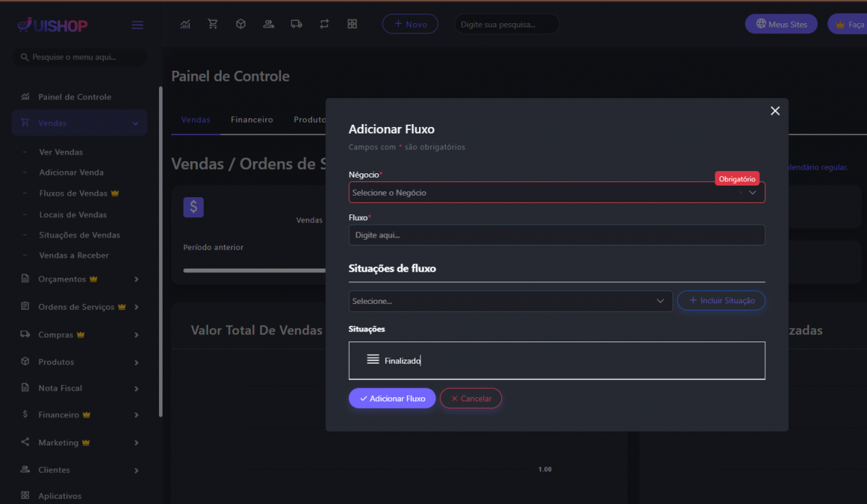Grab the drag handle beside Finalizado
This screenshot has width=867, height=504.
[x=373, y=360]
